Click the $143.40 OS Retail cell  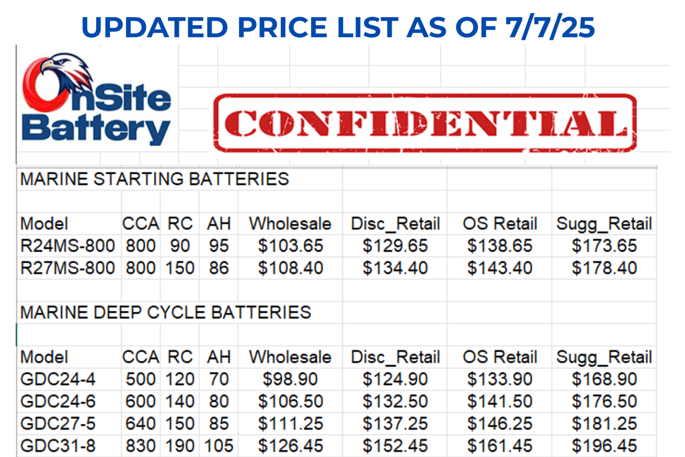coord(500,268)
